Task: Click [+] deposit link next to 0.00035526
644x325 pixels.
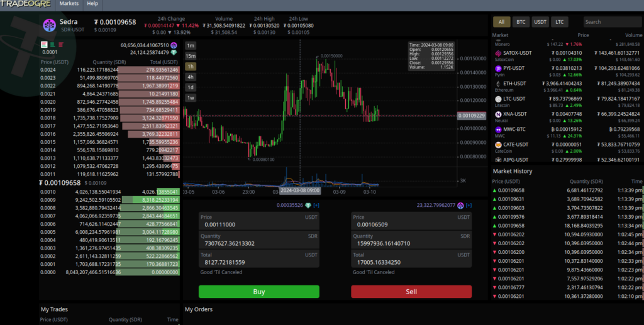Action: 316,205
